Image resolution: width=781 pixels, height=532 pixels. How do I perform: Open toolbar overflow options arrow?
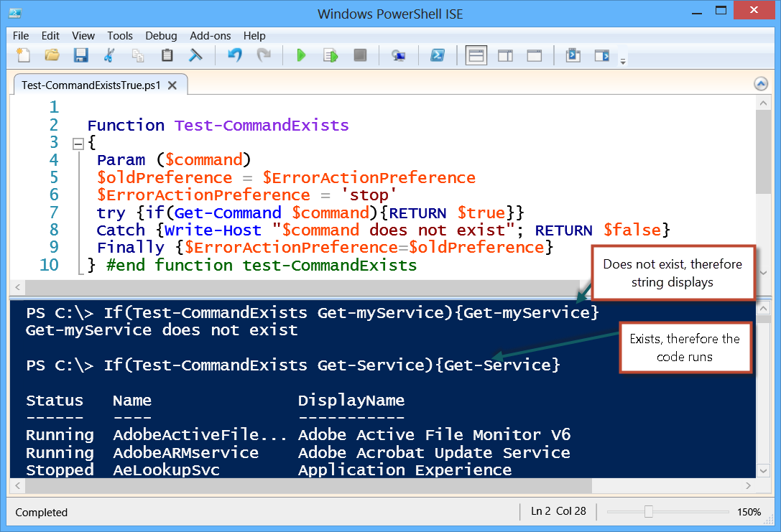(x=623, y=61)
